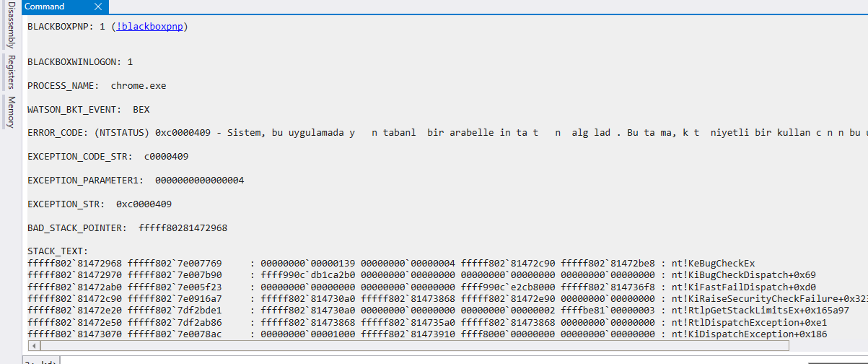Click the STACK_TEXT heading
Viewport: 868px width, 364px height.
[x=58, y=251]
